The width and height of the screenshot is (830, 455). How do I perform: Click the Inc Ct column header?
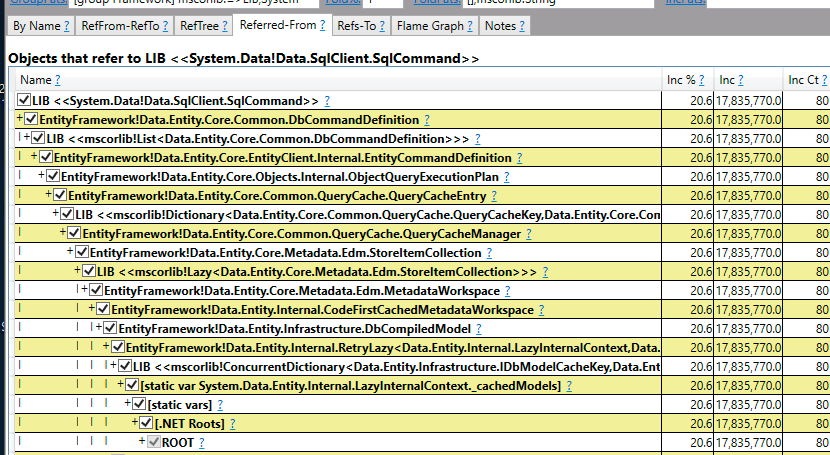coord(804,80)
